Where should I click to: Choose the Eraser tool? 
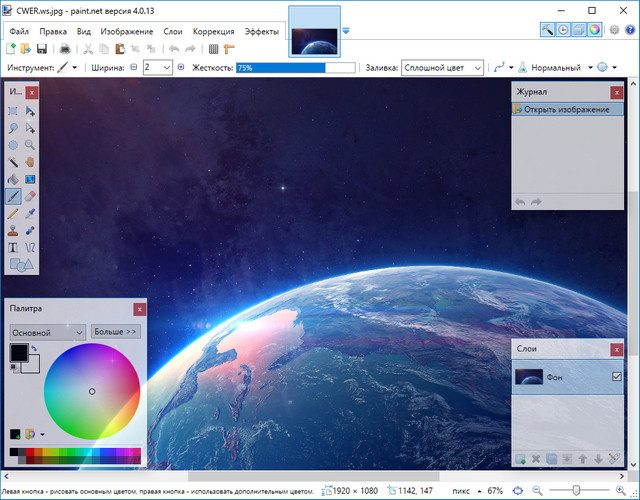(x=31, y=195)
